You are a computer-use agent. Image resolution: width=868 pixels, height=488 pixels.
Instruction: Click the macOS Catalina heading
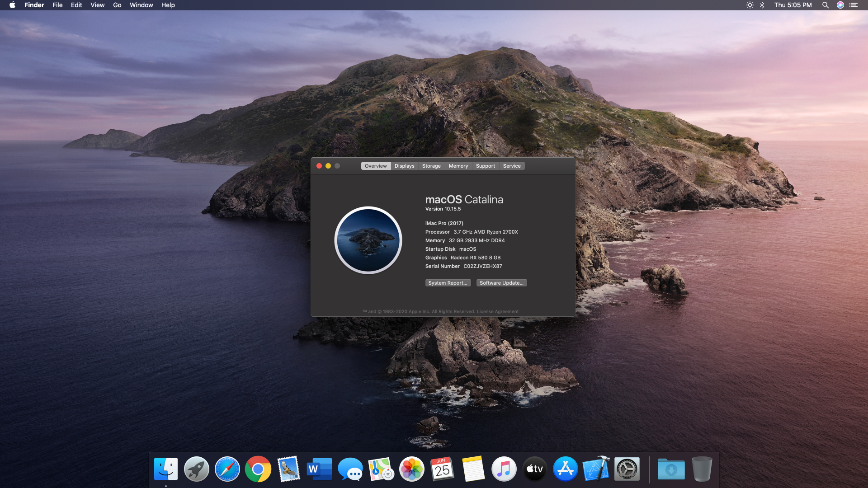tap(464, 199)
